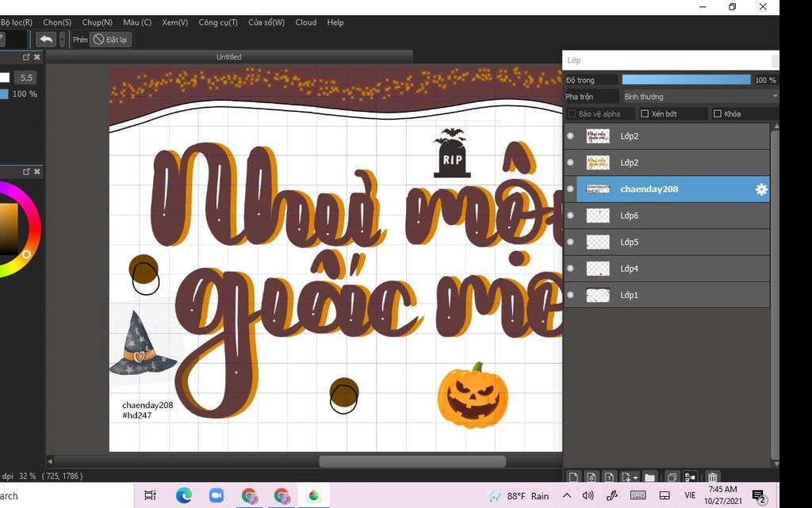Screen dimensions: 812x508
Task: Create a new layer folder
Action: [650, 476]
